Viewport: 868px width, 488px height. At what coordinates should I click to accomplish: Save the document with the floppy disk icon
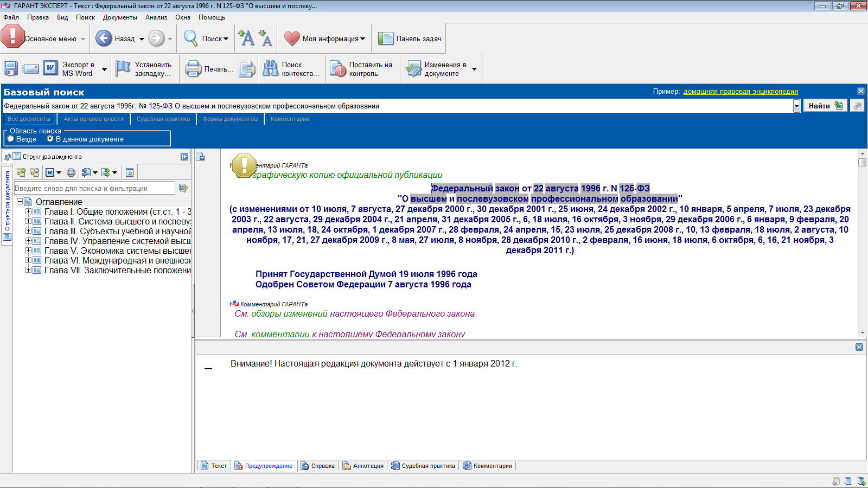point(11,68)
